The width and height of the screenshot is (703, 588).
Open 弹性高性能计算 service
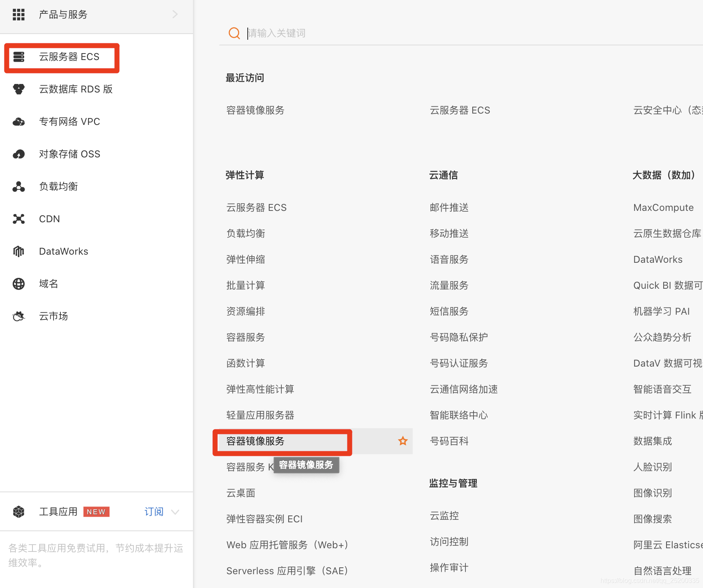point(260,389)
